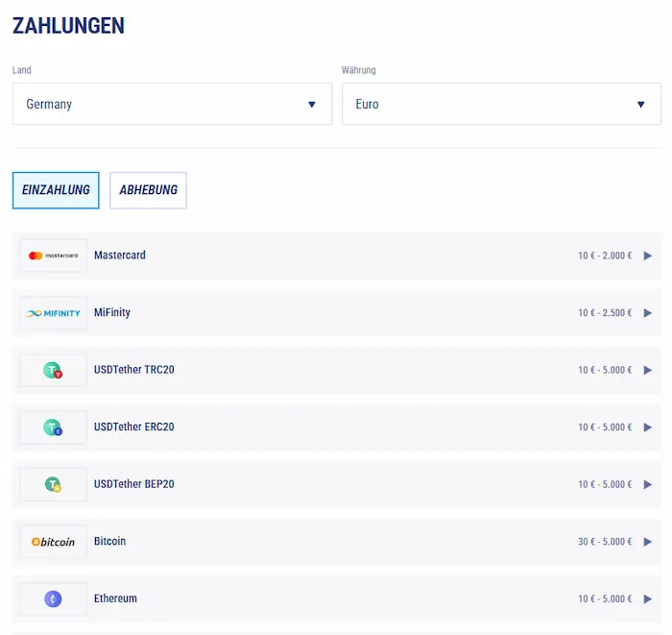Click the Bitcoin 30 € - 5.000 € limit
The height and width of the screenshot is (635, 672).
pyautogui.click(x=605, y=542)
